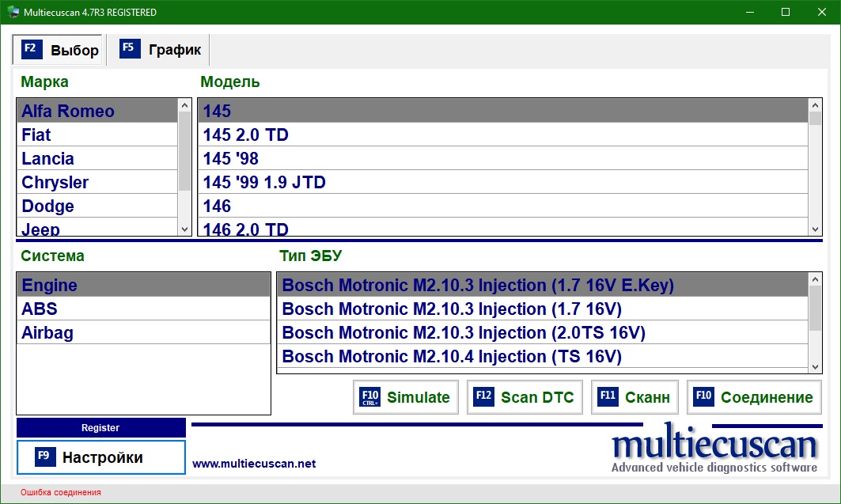
Task: Run Scan DTC
Action: [x=525, y=397]
